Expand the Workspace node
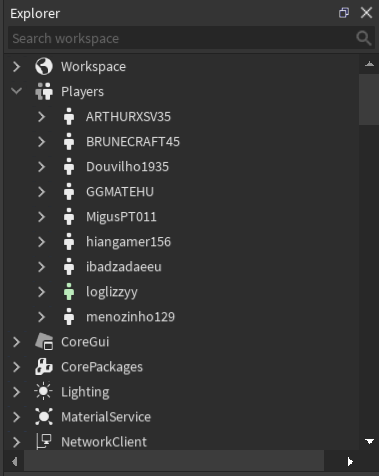Screen dimensions: 379x476 (x=16, y=66)
